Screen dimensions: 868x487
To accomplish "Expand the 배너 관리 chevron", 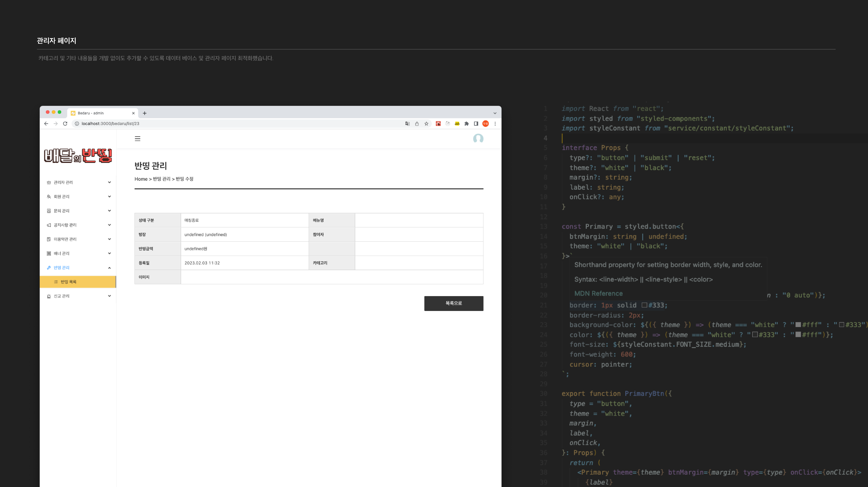I will click(110, 253).
